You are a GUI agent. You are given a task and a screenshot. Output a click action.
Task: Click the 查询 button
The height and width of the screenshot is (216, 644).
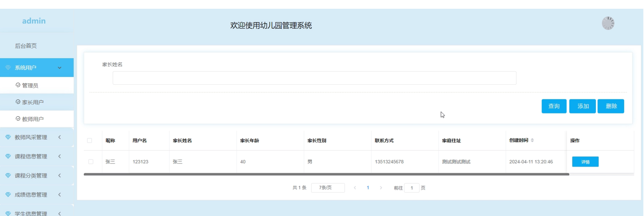[x=554, y=106]
